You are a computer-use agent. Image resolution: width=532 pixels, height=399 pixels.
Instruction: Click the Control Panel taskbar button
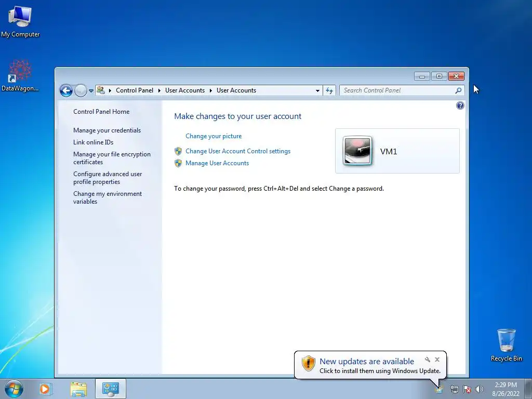pyautogui.click(x=111, y=389)
